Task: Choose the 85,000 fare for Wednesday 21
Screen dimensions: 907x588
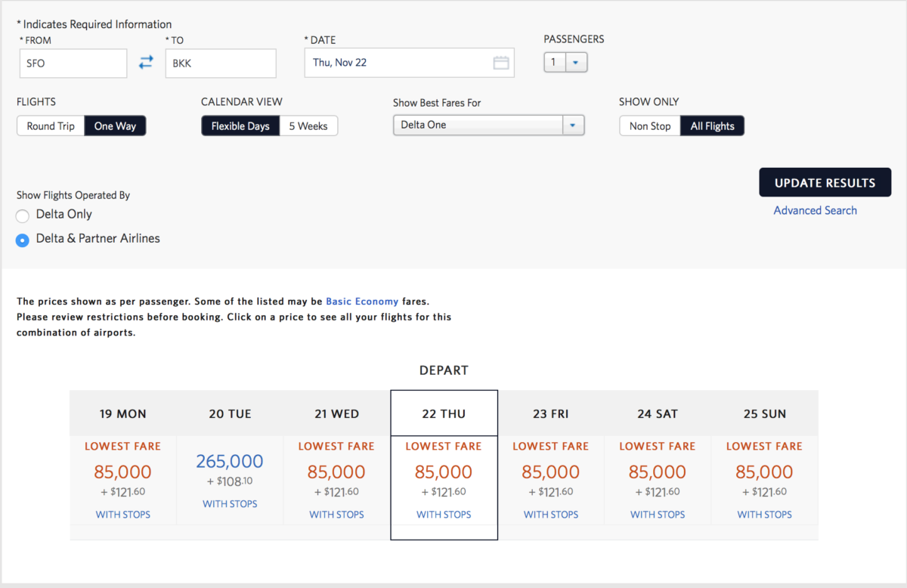Action: tap(336, 472)
